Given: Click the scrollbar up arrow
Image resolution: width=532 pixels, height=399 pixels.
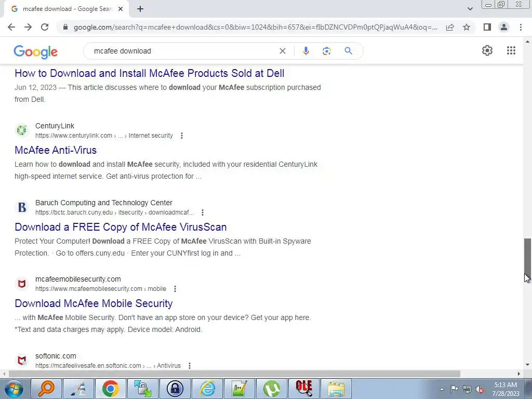Looking at the screenshot, I should (527, 42).
